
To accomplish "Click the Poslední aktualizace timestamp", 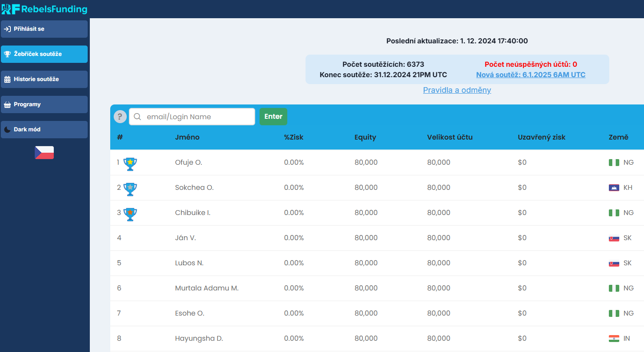I will [457, 41].
